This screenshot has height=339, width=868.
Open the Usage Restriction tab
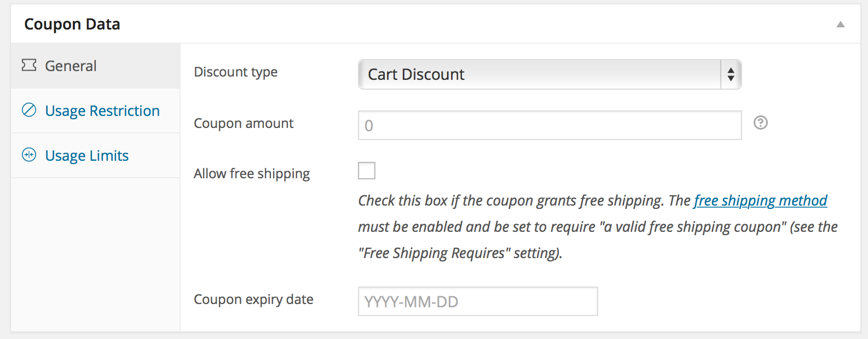(95, 111)
